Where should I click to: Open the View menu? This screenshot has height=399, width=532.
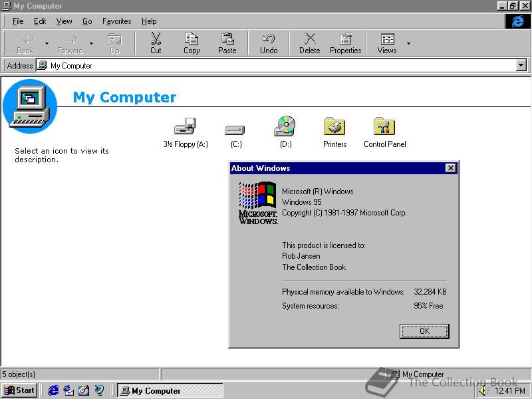pyautogui.click(x=64, y=21)
